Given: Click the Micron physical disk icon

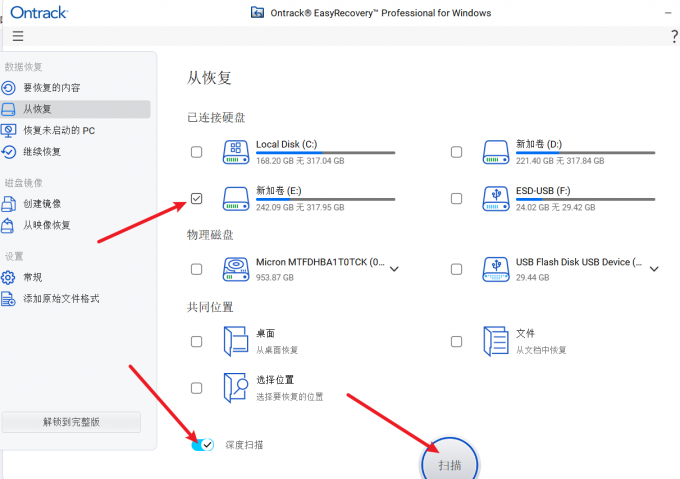Looking at the screenshot, I should click(x=236, y=269).
